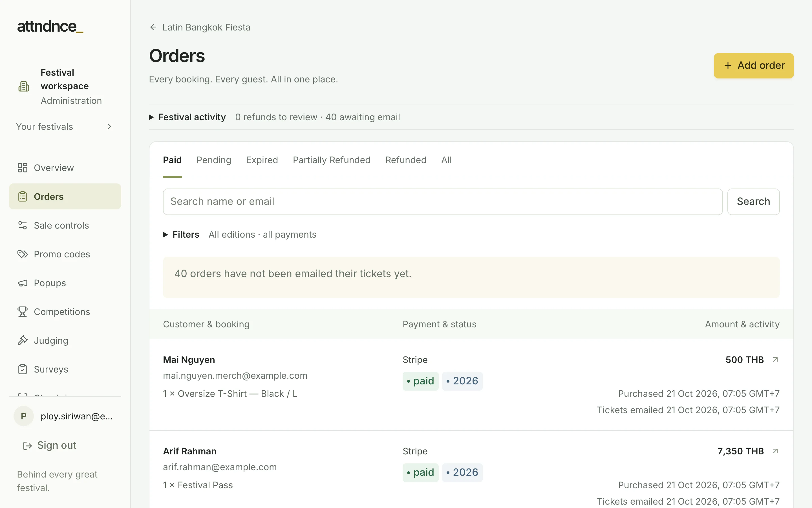
Task: Switch to the Pending tab
Action: (214, 160)
